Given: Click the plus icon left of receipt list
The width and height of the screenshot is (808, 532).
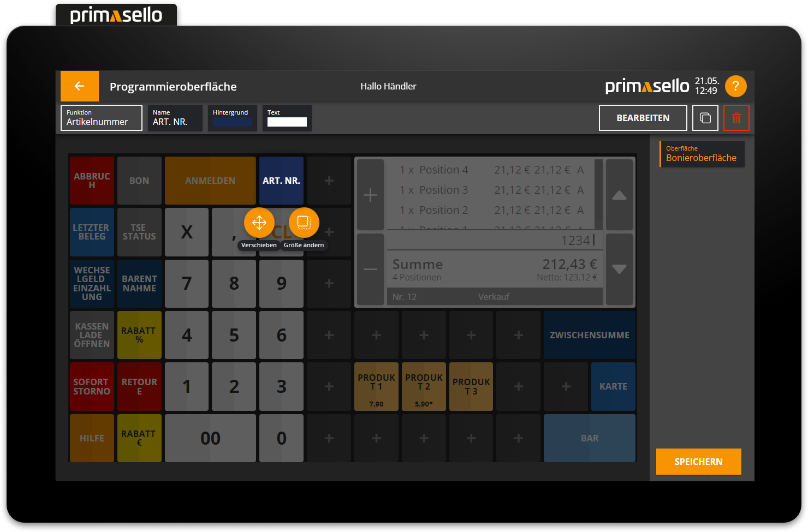Looking at the screenshot, I should [370, 195].
